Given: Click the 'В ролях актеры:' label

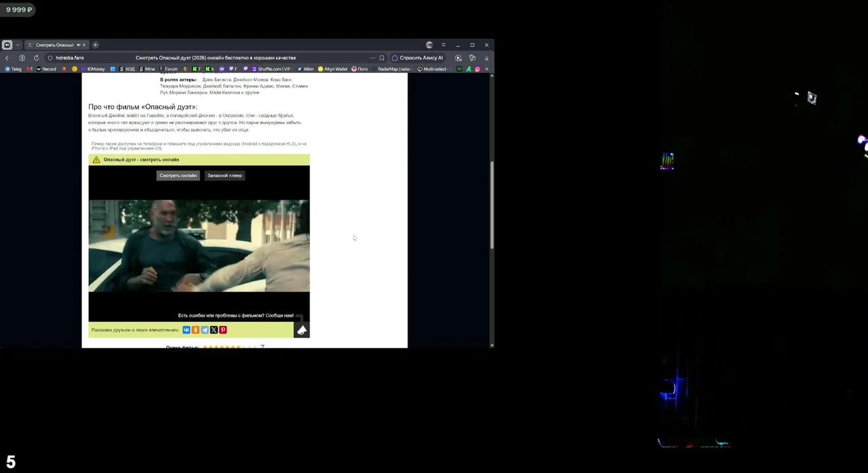Looking at the screenshot, I should click(x=178, y=79).
